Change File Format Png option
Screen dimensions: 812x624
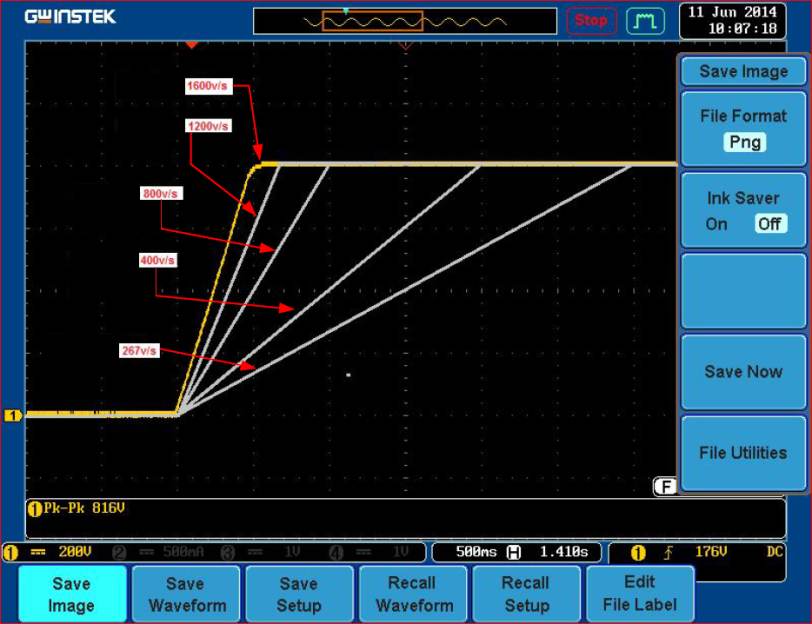[744, 142]
